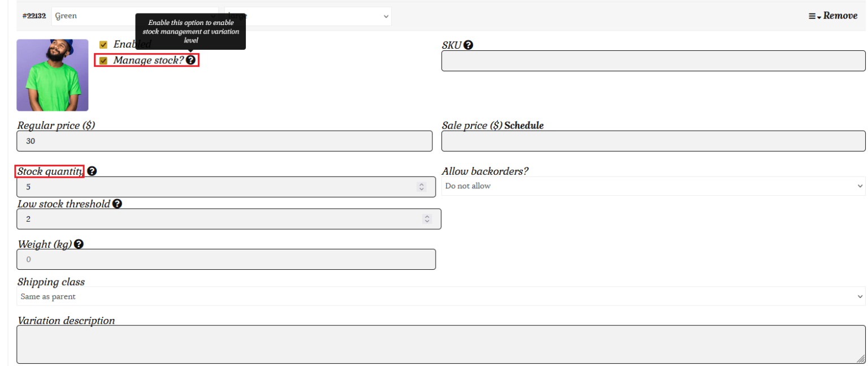Expand the Allow backorders dropdown
The image size is (868, 366).
653,186
